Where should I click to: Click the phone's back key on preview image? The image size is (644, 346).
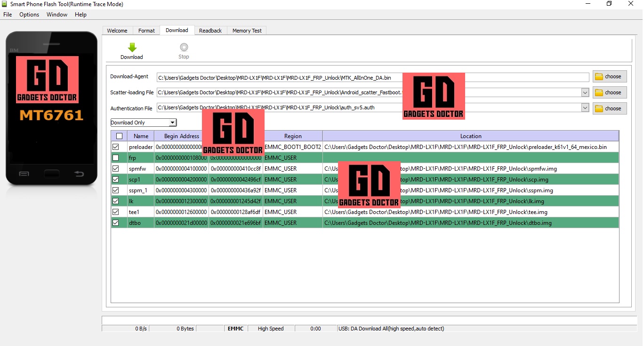[79, 174]
